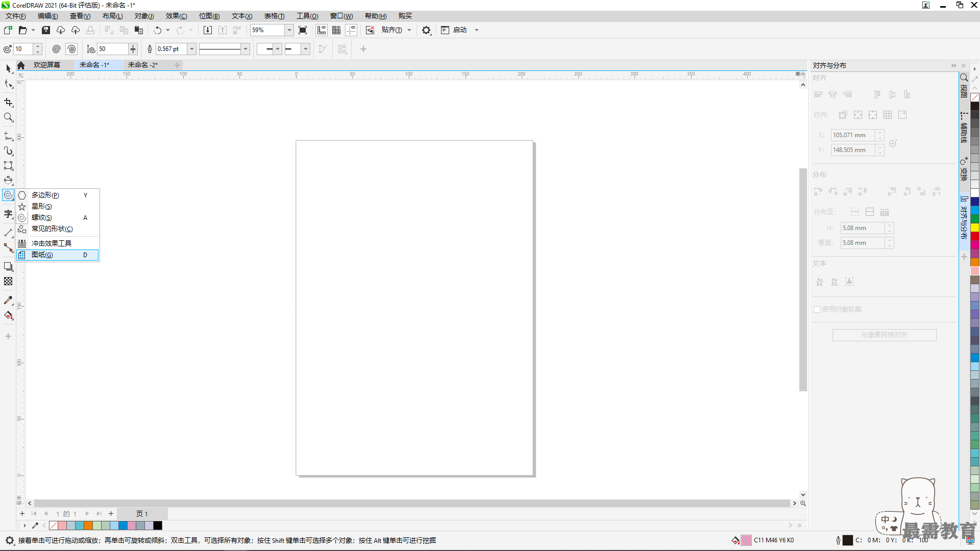Click the Import icon

(208, 30)
